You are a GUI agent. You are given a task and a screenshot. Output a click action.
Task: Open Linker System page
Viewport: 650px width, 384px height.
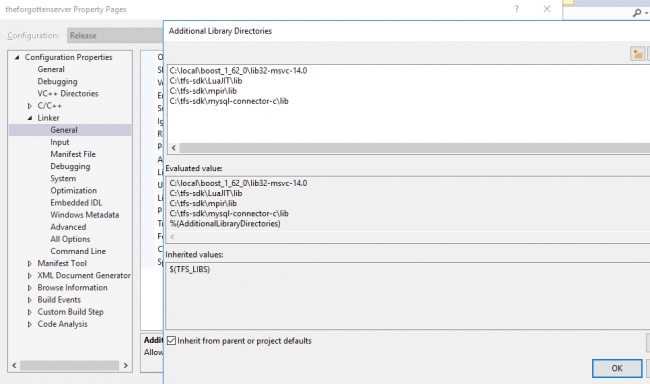[x=63, y=178]
